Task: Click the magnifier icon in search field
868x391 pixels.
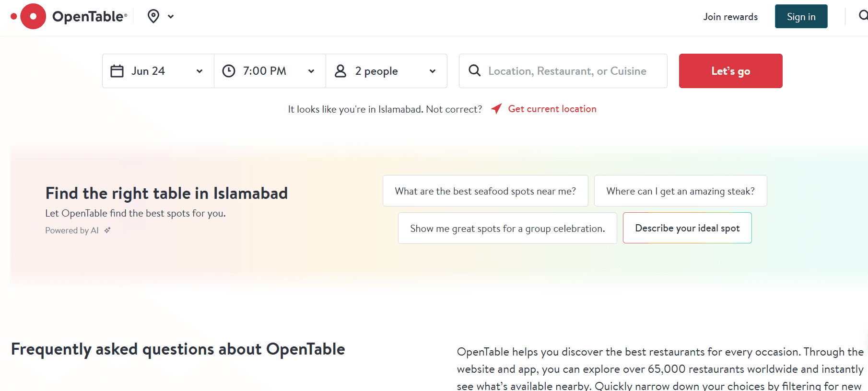Action: [475, 70]
